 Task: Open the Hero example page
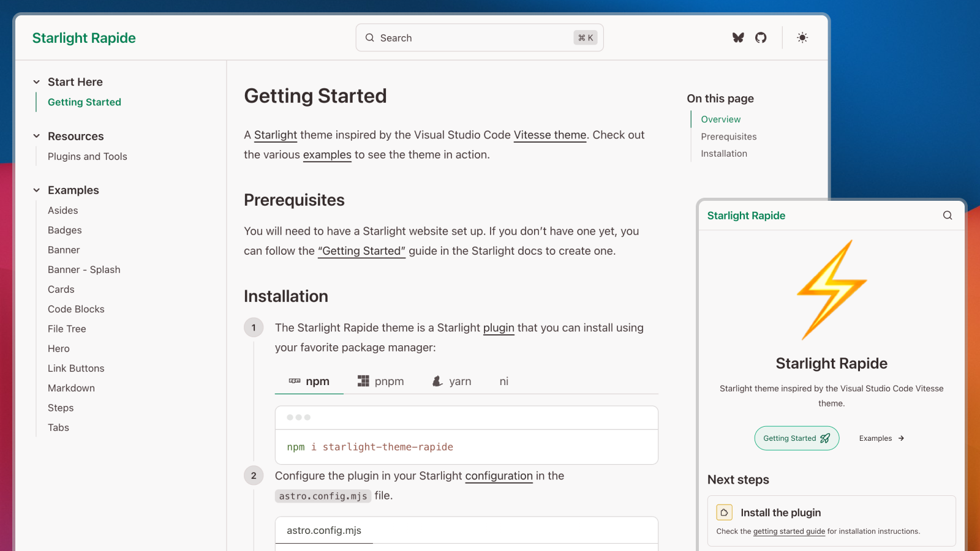[x=59, y=348]
